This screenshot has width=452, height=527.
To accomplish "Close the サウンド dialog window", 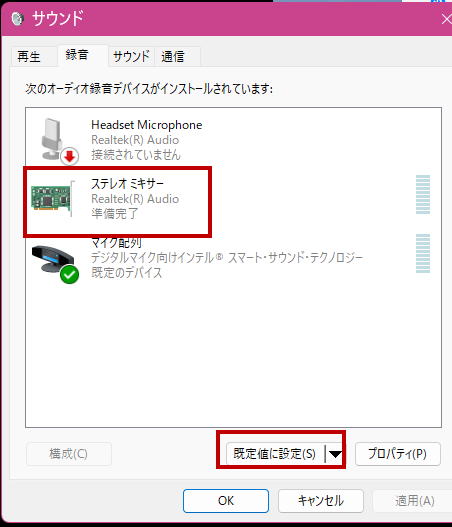I will (x=446, y=19).
